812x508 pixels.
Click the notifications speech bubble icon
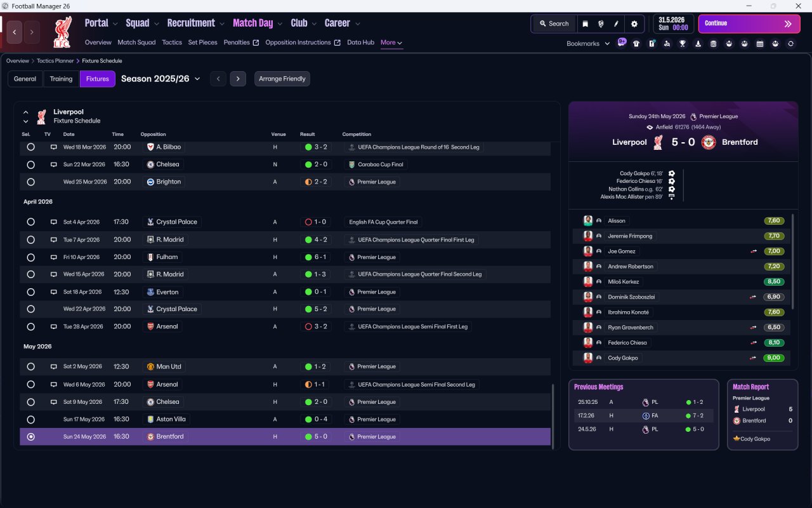click(622, 42)
